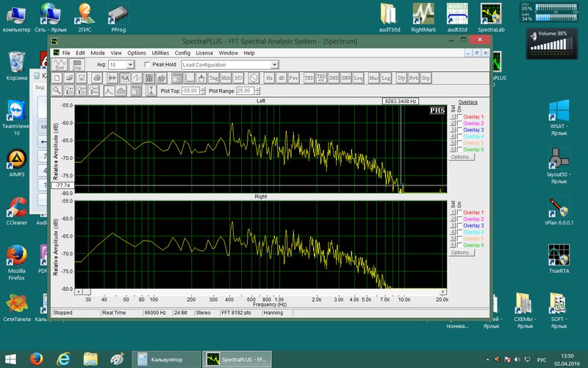Toggle the Hz peak frequency utility
This screenshot has width=588, height=368.
(269, 78)
